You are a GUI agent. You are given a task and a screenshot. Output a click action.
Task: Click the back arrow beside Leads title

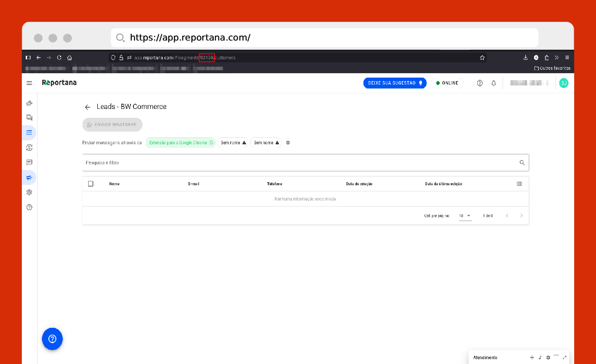tap(88, 107)
